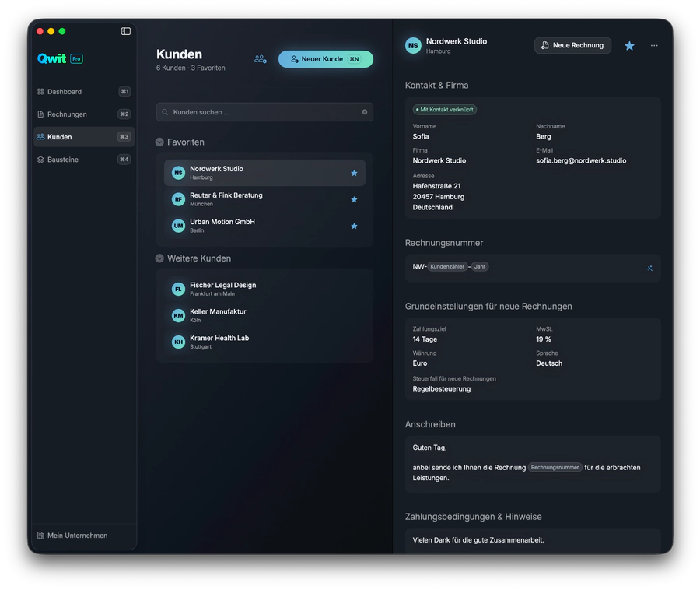Create invoice with Neue Rechnung button
Image resolution: width=700 pixels, height=590 pixels.
[x=572, y=45]
